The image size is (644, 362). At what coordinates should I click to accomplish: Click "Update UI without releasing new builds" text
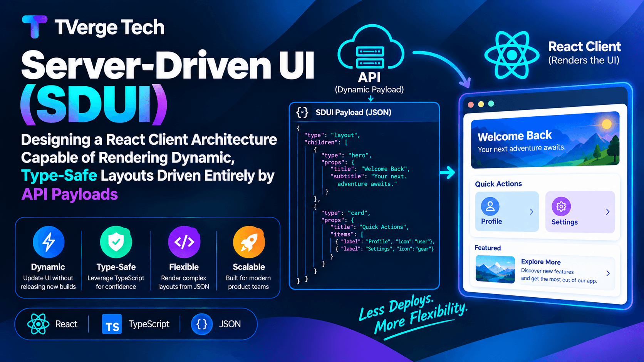coord(48,282)
